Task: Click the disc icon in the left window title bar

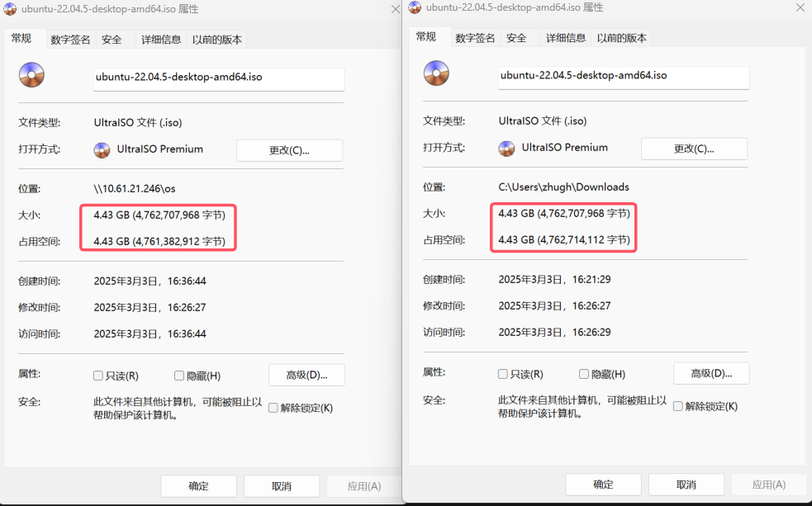Action: point(10,9)
